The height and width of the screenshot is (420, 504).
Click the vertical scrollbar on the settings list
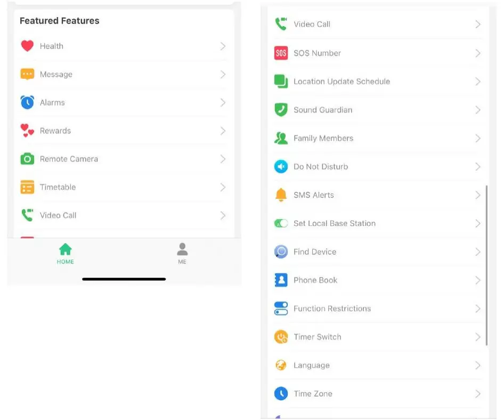pos(486,265)
